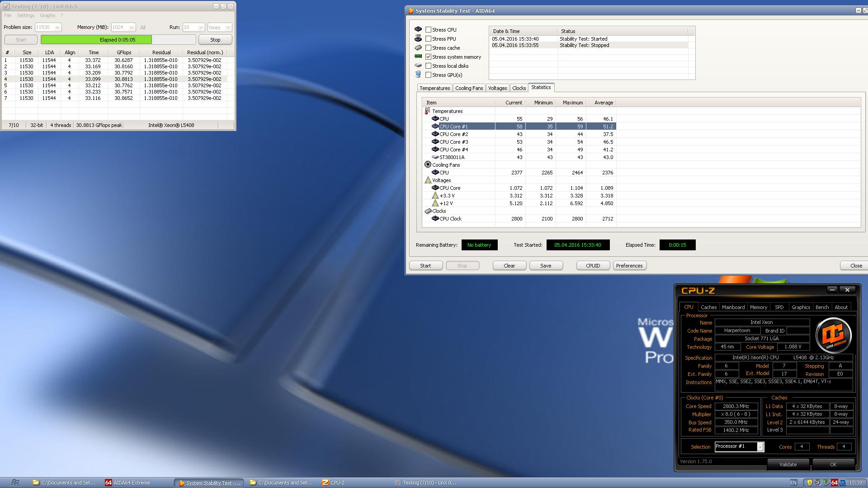Select the CPU Core #1 statistics row
The width and height of the screenshot is (868, 488).
pos(453,127)
